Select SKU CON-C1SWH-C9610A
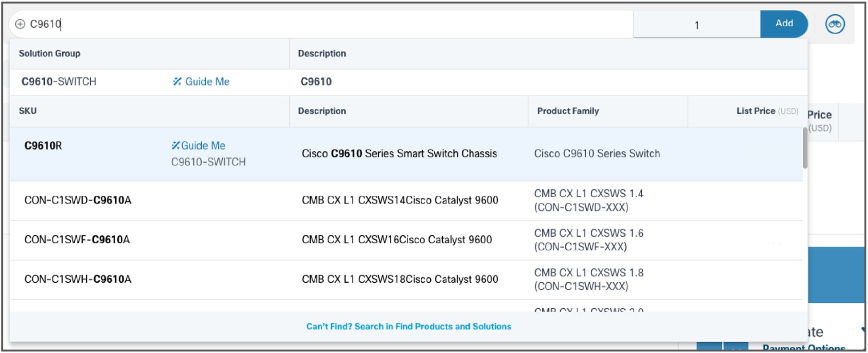This screenshot has width=868, height=353. point(78,279)
